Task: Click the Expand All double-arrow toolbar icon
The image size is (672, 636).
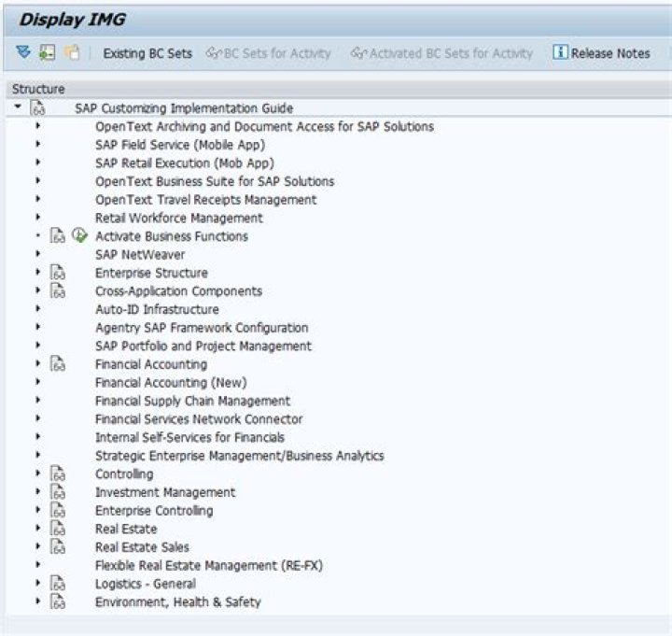Action: [x=23, y=52]
